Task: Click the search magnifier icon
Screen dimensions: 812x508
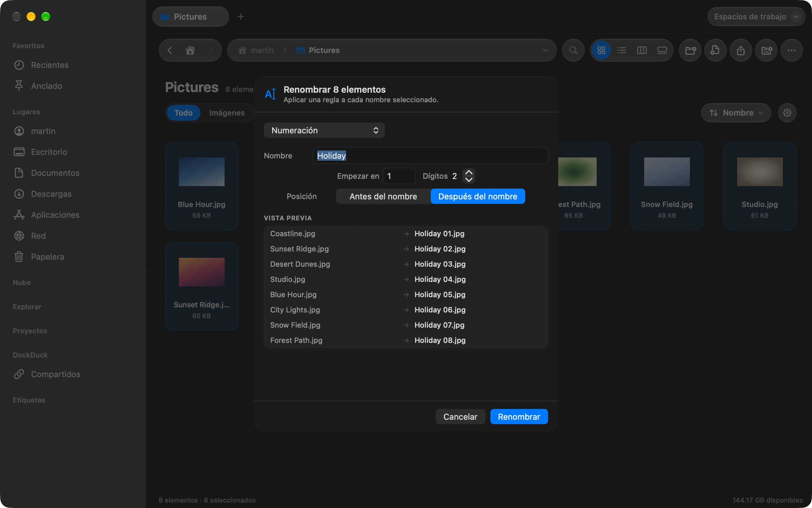Action: 573,50
